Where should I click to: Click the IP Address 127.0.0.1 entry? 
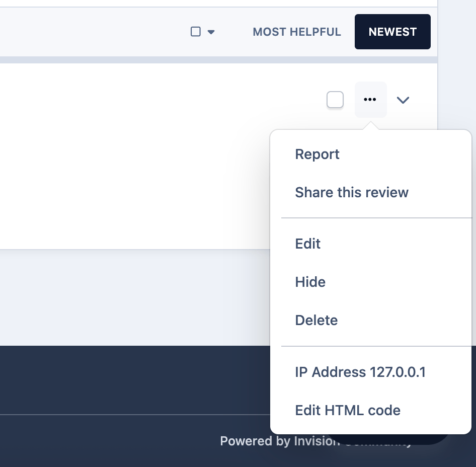pyautogui.click(x=360, y=372)
